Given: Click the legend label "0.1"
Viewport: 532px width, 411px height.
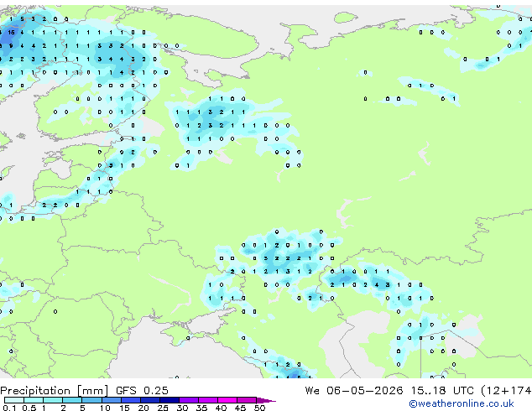Looking at the screenshot, I should point(9,408).
